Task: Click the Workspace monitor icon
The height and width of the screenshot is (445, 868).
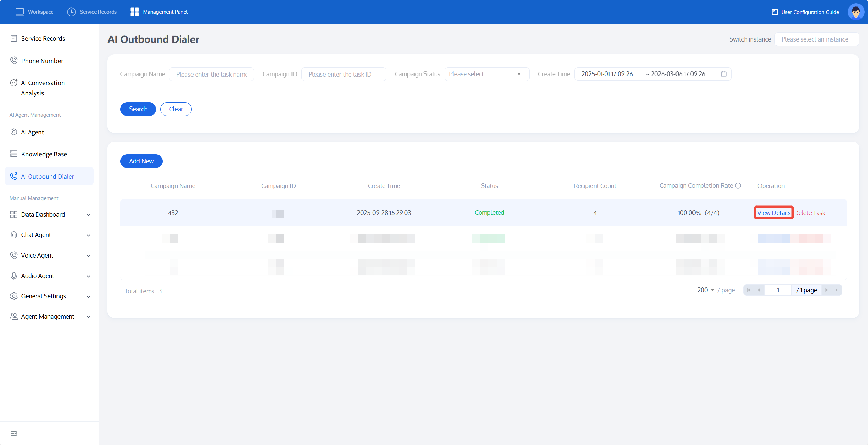Action: pyautogui.click(x=20, y=12)
